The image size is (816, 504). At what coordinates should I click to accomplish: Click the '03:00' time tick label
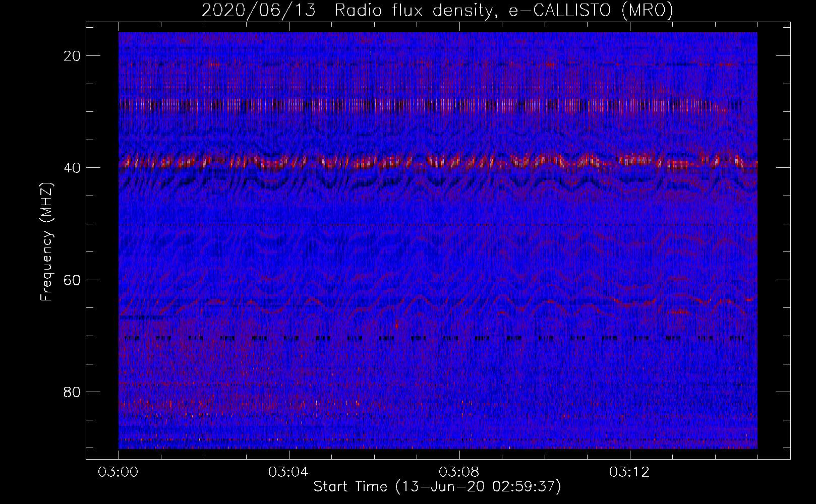pyautogui.click(x=119, y=472)
